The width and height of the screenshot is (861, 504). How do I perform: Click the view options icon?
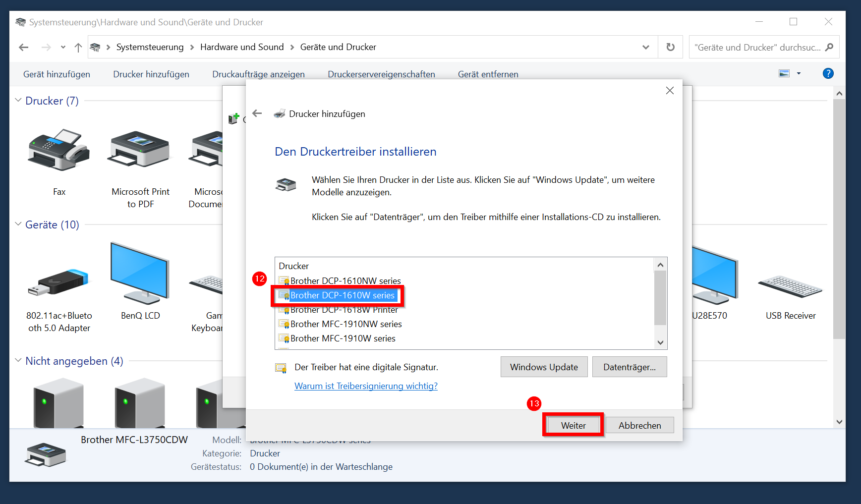784,73
